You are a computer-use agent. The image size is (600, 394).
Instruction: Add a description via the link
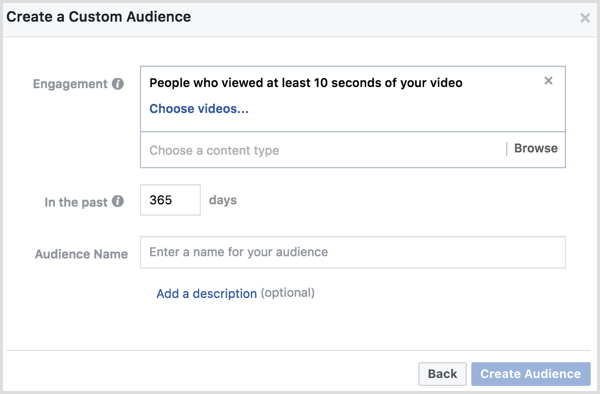pos(207,293)
